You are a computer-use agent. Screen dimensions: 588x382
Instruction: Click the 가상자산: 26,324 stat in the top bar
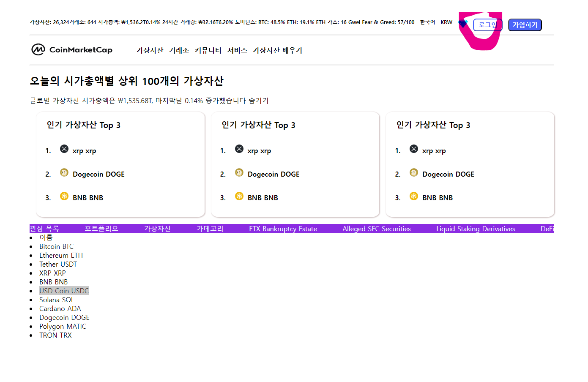point(49,22)
